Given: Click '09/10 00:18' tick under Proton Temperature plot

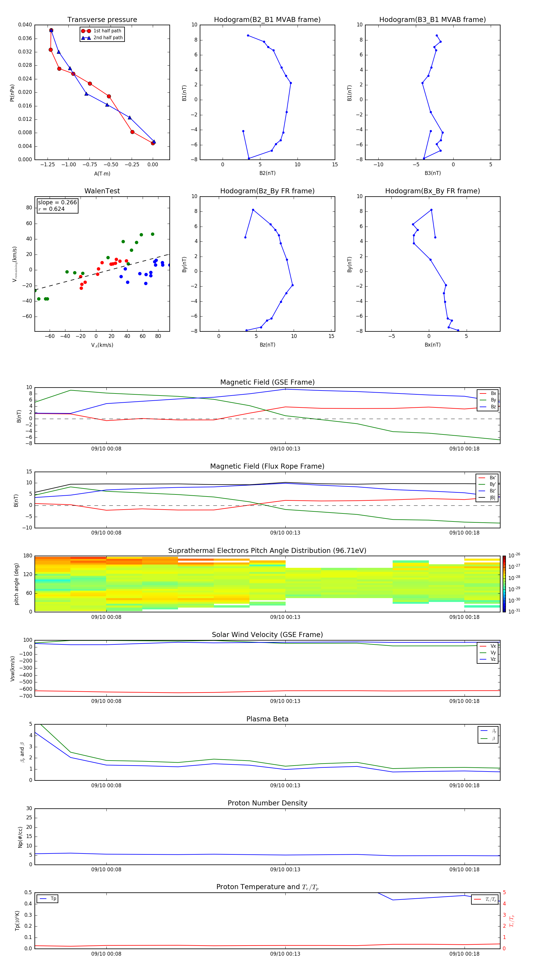Looking at the screenshot, I should (464, 954).
